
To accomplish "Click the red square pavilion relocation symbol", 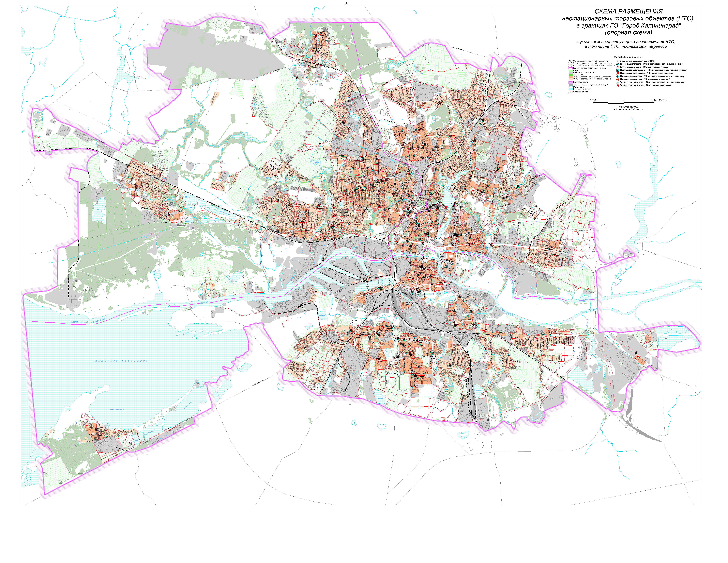I will pos(618,73).
